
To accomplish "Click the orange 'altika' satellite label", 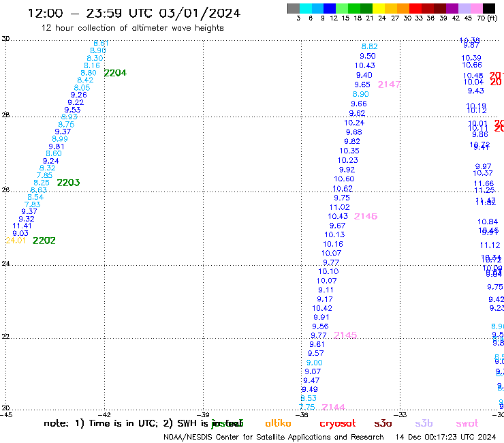I will [278, 423].
